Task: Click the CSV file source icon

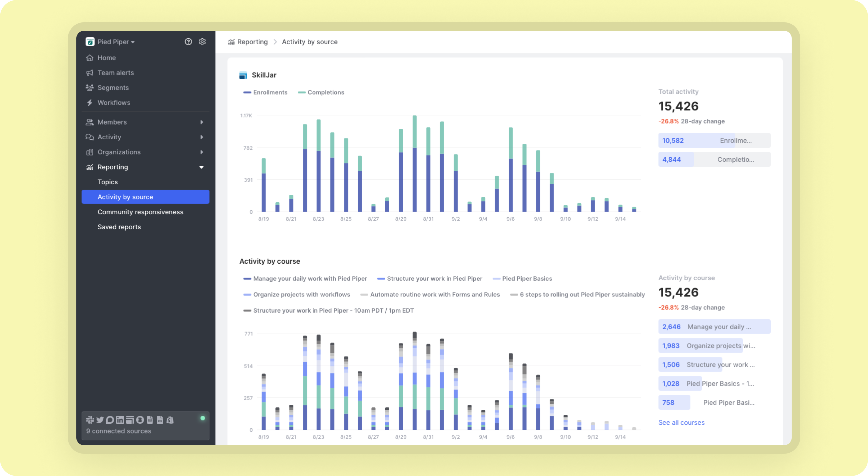Action: pyautogui.click(x=160, y=419)
